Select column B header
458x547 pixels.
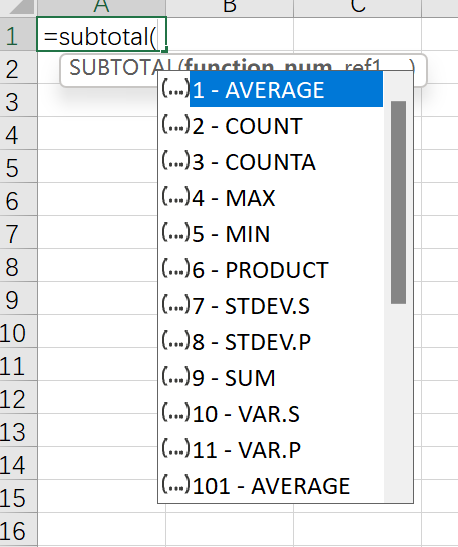tap(230, 8)
